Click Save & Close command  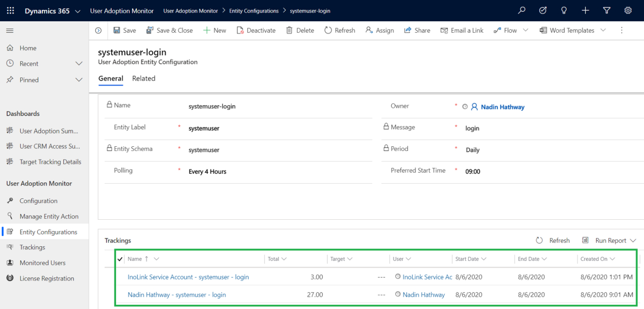point(169,31)
